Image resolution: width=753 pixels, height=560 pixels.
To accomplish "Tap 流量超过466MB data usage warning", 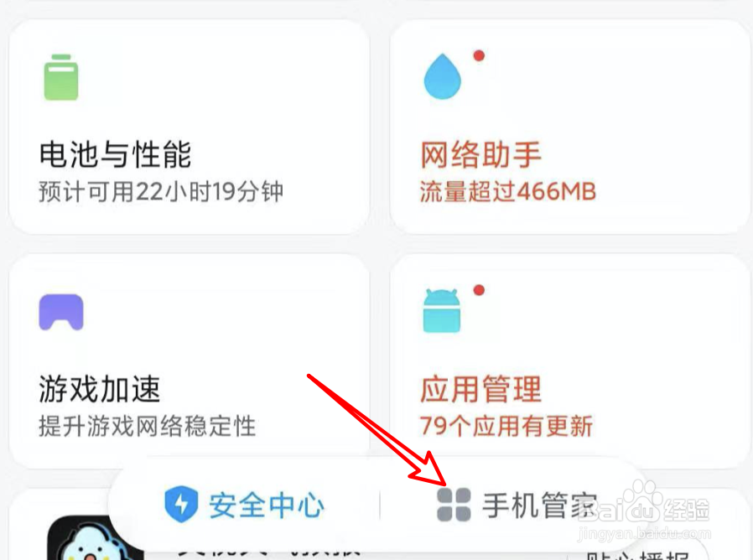I will click(x=508, y=192).
